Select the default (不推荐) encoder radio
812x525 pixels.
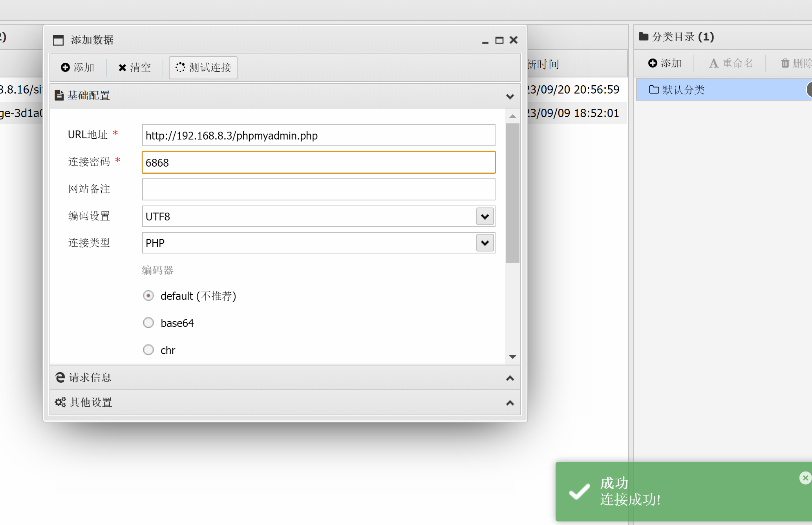click(x=148, y=296)
